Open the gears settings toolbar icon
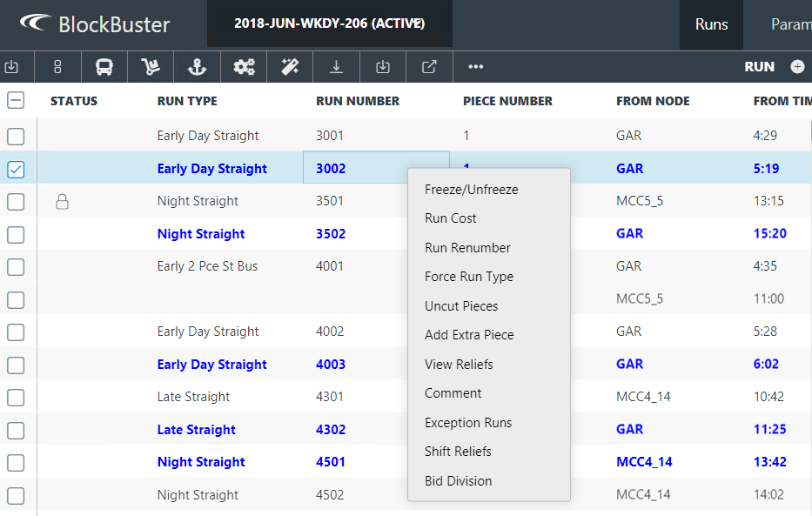 coord(244,67)
